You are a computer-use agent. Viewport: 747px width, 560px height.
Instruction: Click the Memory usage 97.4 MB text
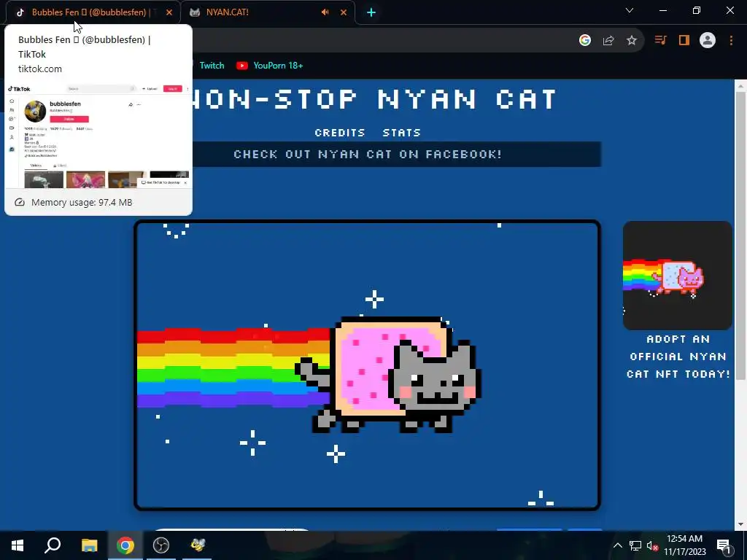coord(82,203)
